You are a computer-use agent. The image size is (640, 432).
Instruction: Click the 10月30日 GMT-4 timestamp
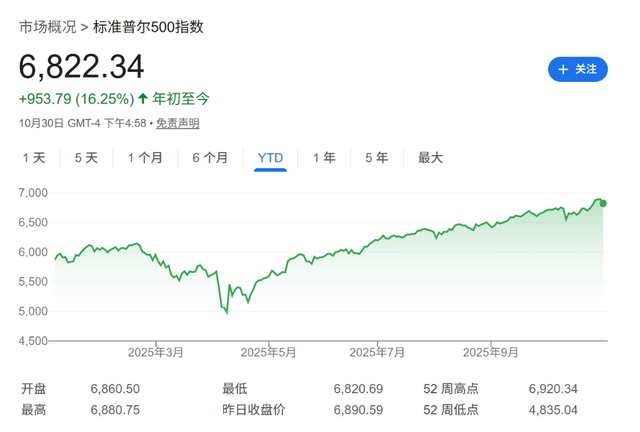pyautogui.click(x=82, y=123)
